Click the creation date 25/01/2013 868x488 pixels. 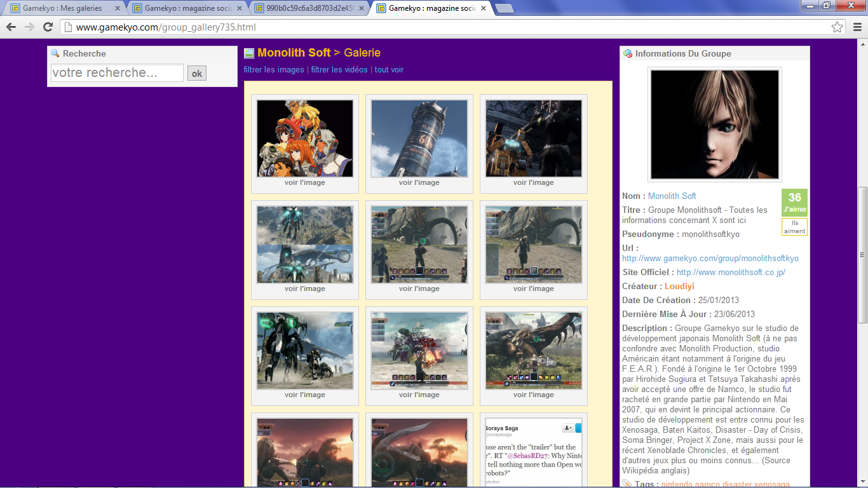tap(717, 300)
